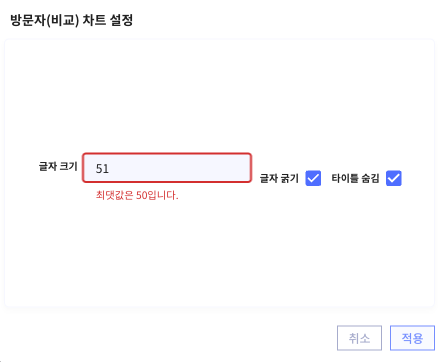Click the 취소 button
439x362 pixels.
pos(359,338)
